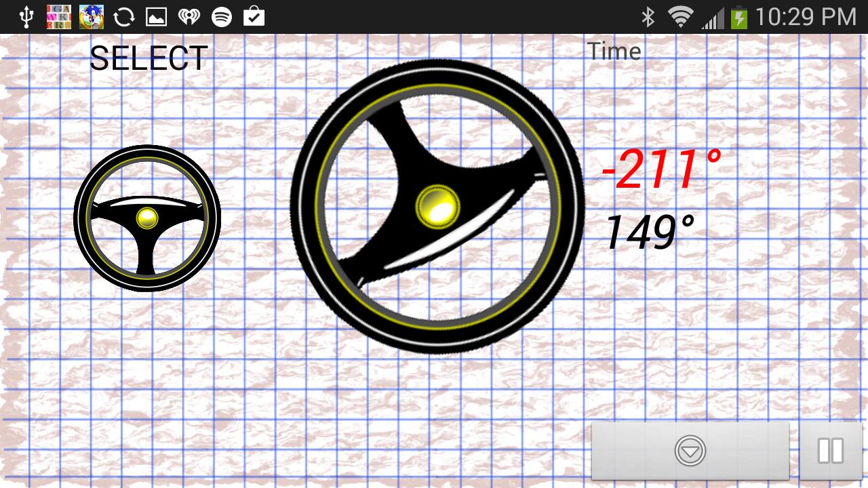The image size is (868, 488).
Task: Tap the Wi-Fi signal icon
Action: (679, 17)
